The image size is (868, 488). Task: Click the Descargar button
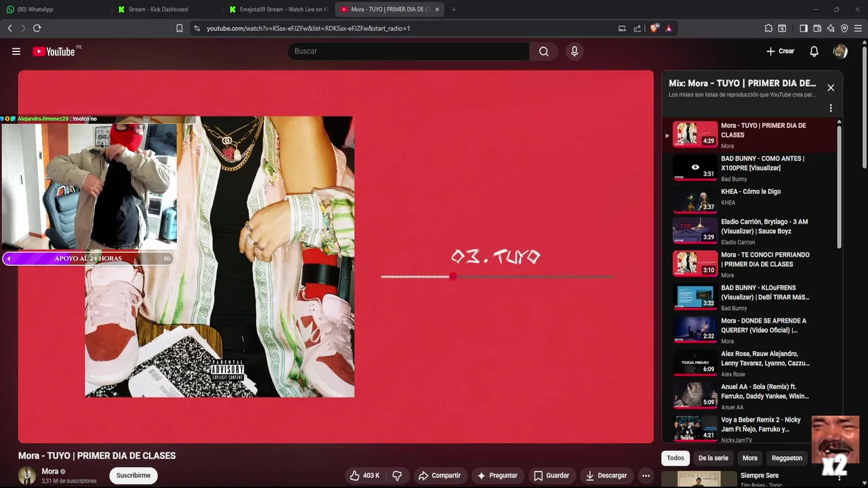(606, 476)
